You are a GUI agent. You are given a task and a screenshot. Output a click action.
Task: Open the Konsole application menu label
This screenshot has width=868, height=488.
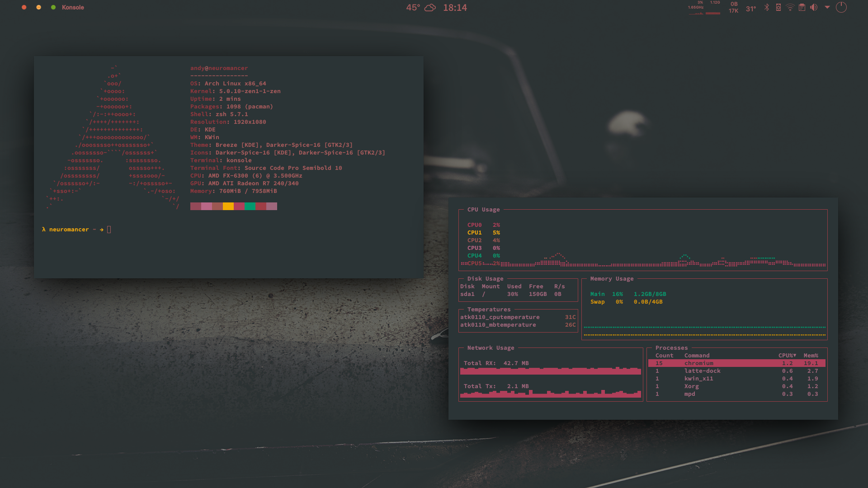pos(73,7)
